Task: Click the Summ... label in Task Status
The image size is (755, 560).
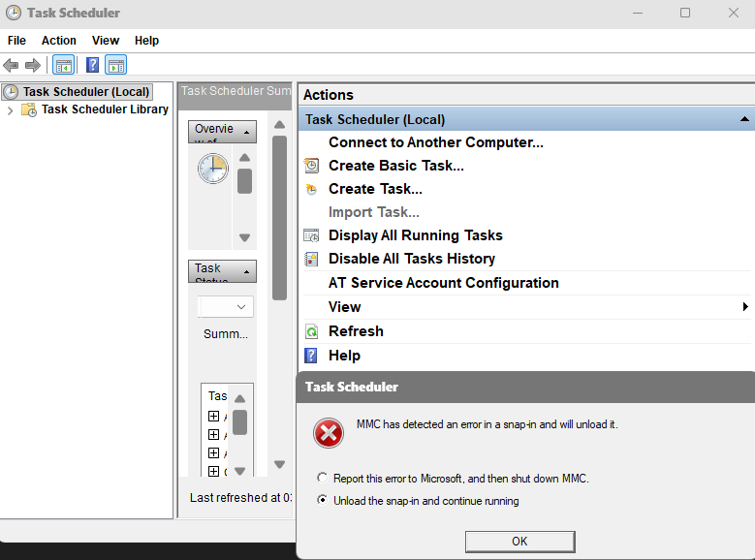Action: coord(226,334)
